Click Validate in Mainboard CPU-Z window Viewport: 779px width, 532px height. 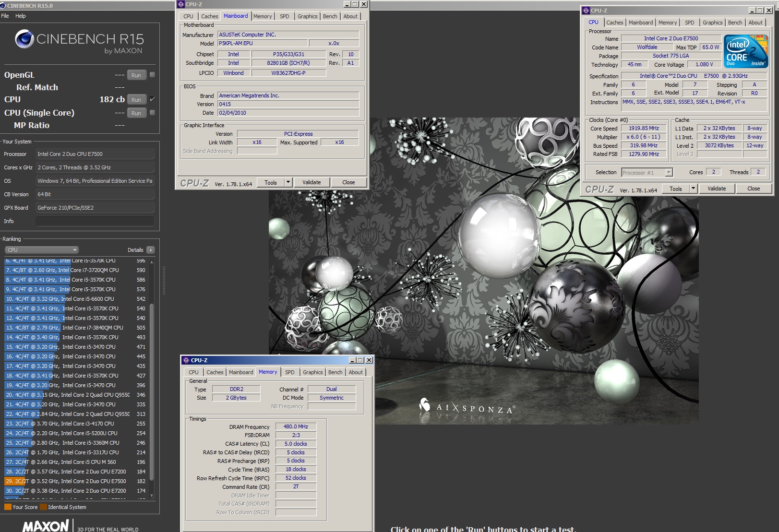point(312,182)
